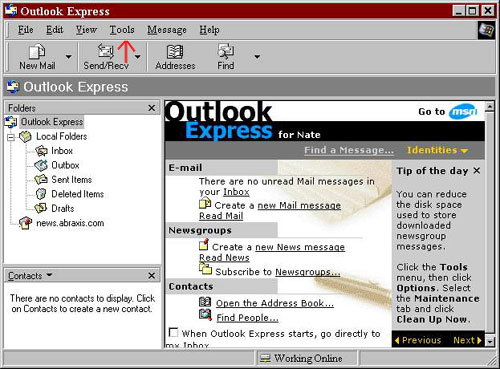Select Outlook Express in folder tree
The image size is (500, 369).
(52, 122)
